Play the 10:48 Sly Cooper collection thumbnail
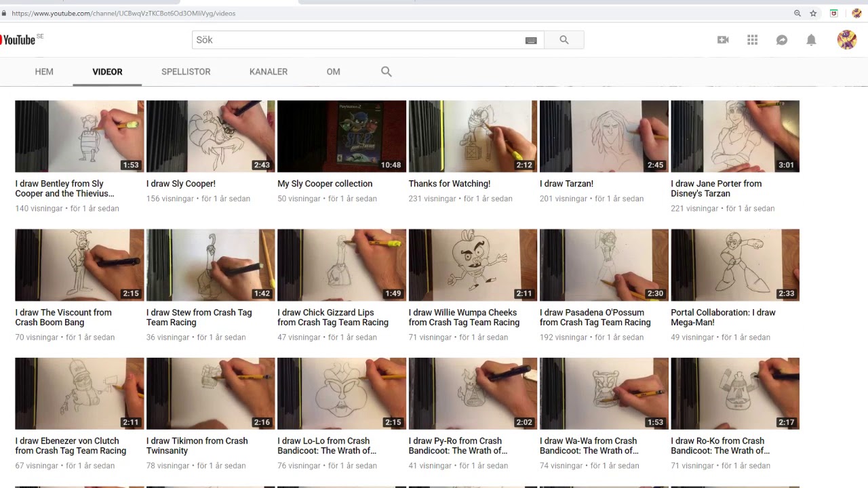Image resolution: width=868 pixels, height=488 pixels. pyautogui.click(x=342, y=136)
